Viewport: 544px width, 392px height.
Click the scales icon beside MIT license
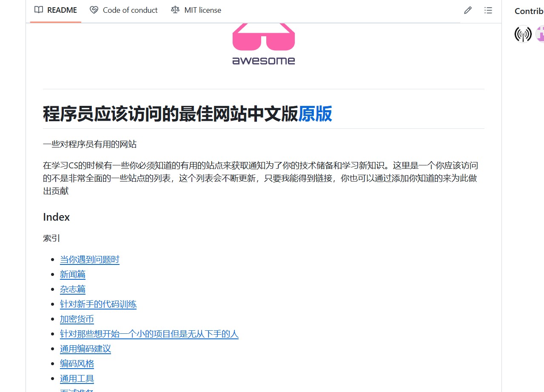point(175,10)
